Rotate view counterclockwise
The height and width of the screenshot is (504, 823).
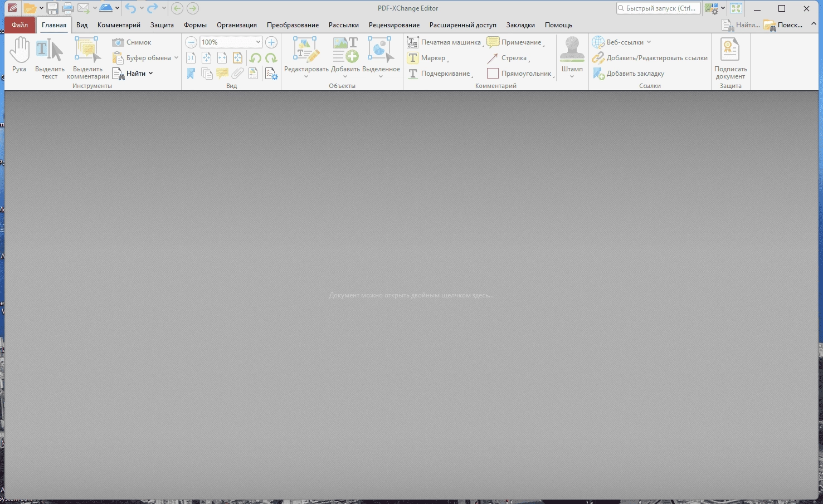click(255, 58)
